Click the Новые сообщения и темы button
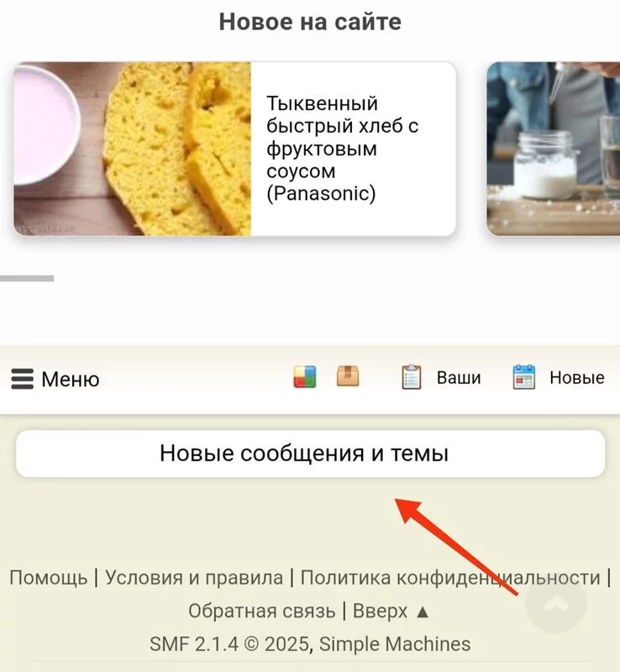Viewport: 620px width, 672px height. tap(311, 454)
